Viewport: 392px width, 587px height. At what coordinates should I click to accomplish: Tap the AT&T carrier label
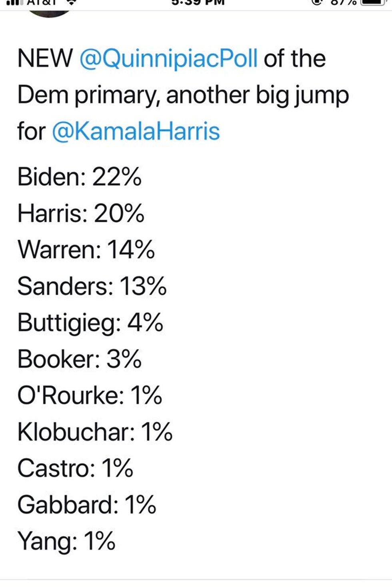click(x=42, y=2)
